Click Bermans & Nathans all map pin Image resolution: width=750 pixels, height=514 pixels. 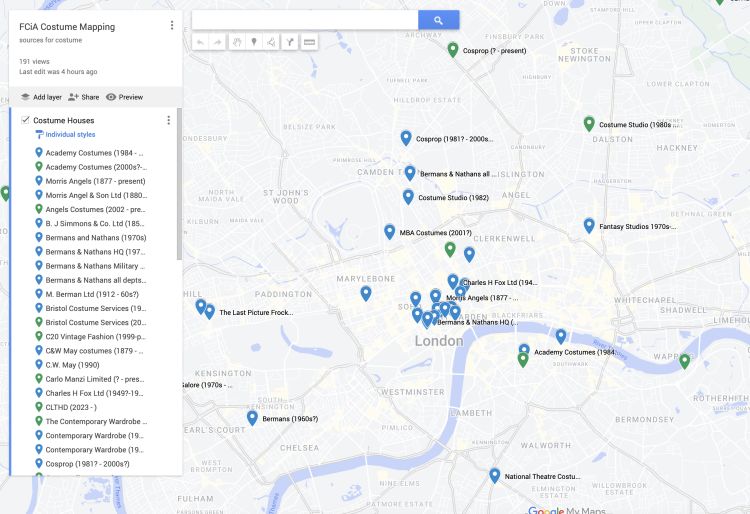tap(410, 173)
